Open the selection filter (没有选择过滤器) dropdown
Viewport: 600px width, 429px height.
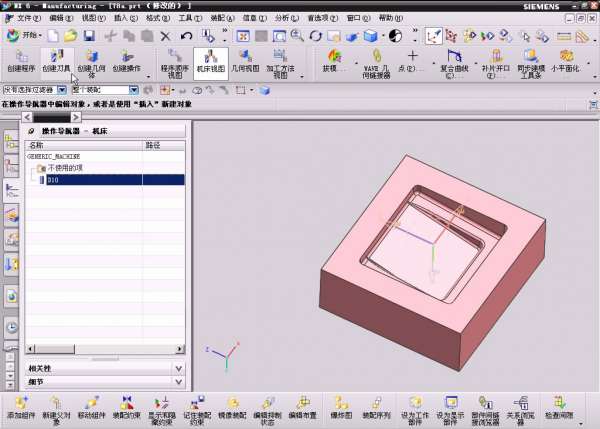pyautogui.click(x=62, y=90)
